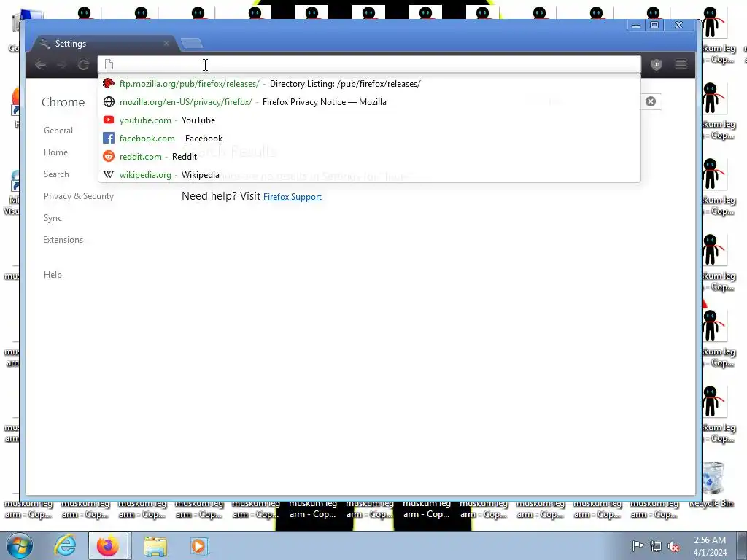
Task: Open the General settings category
Action: (58, 131)
